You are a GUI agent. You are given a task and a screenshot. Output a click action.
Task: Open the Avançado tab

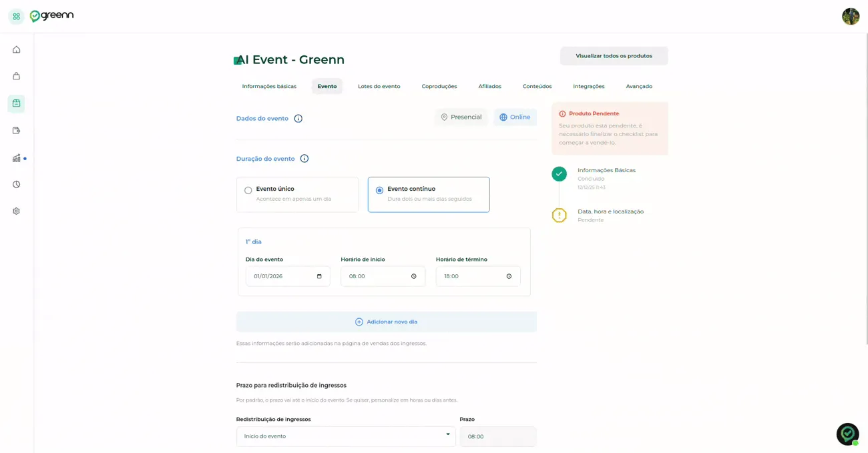639,86
